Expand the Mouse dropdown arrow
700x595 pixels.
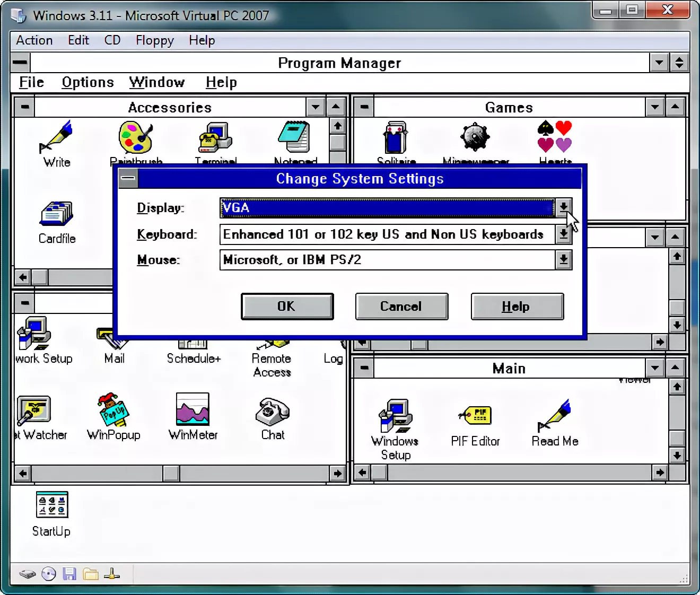[563, 259]
